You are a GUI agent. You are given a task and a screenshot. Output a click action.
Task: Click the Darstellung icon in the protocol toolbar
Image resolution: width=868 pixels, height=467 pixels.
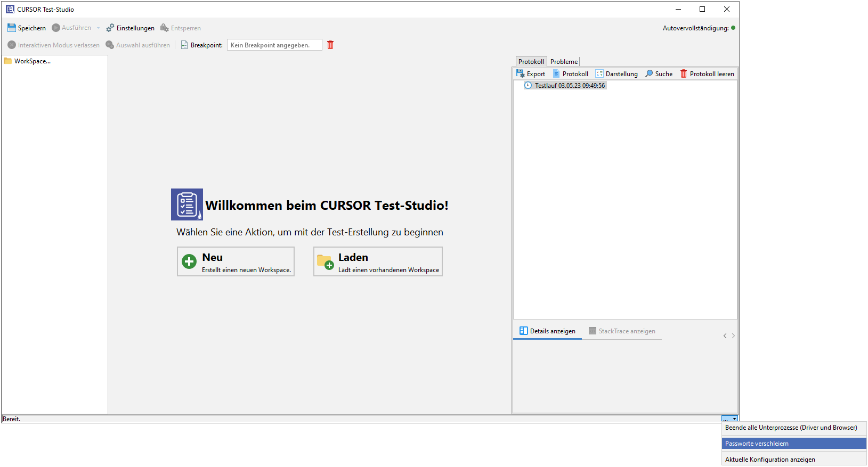(599, 74)
